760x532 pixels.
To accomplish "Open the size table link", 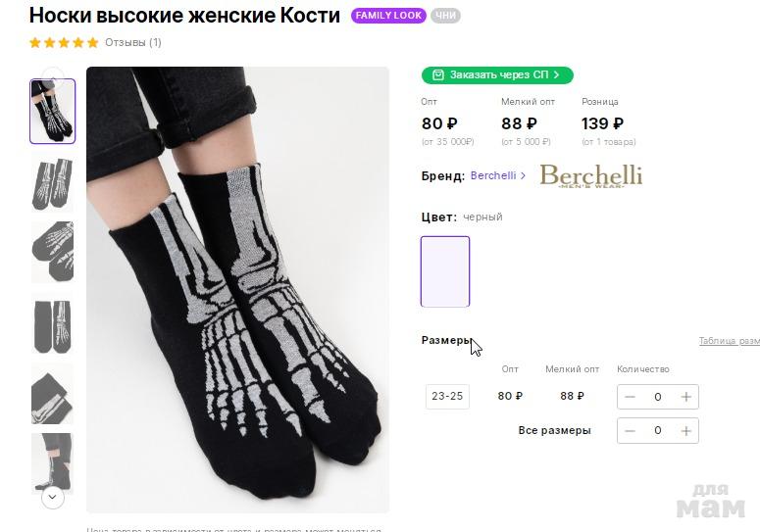I will coord(729,342).
